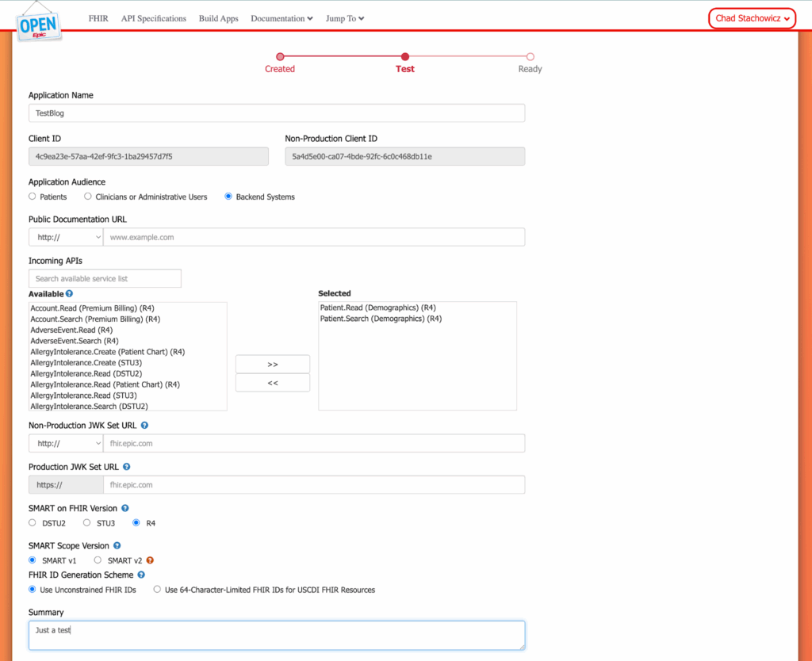Click the << button to remove API
Screen dimensions: 812x661
pos(272,383)
